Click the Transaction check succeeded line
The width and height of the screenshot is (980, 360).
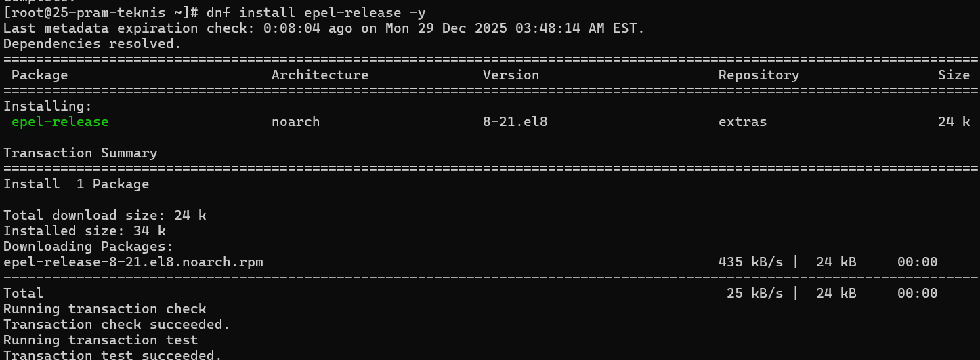[116, 325]
